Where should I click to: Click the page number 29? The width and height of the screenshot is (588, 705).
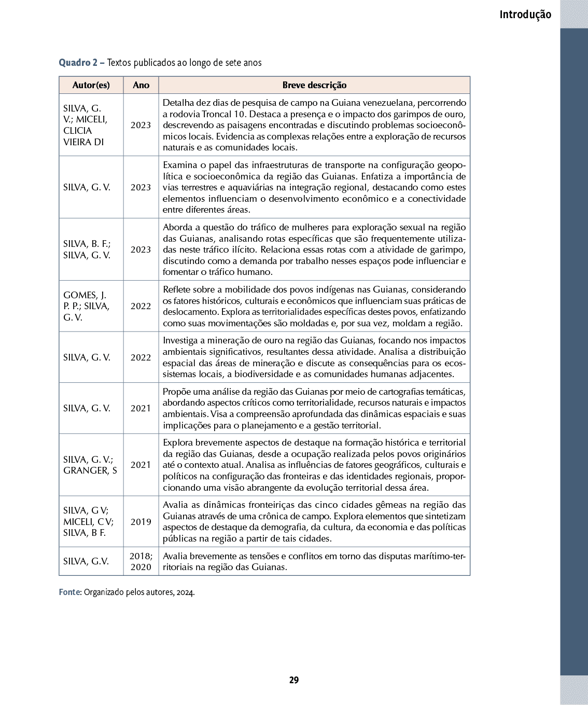pos(294,680)
